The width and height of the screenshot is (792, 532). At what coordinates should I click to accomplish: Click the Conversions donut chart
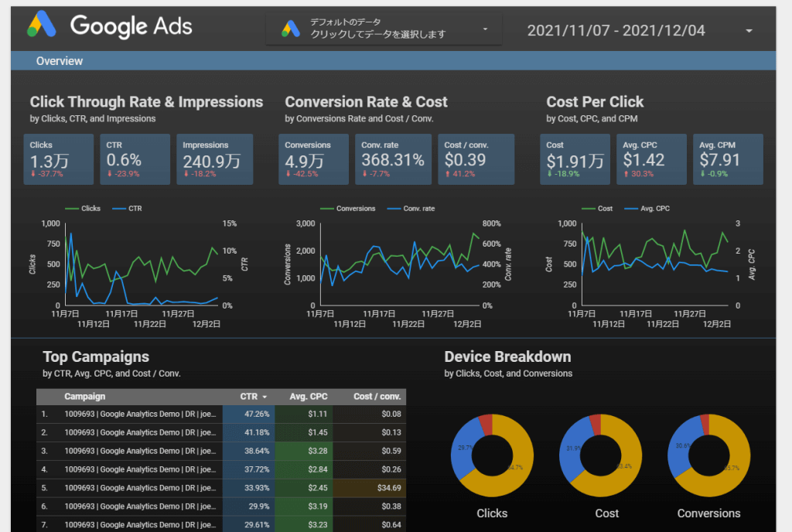pos(709,455)
